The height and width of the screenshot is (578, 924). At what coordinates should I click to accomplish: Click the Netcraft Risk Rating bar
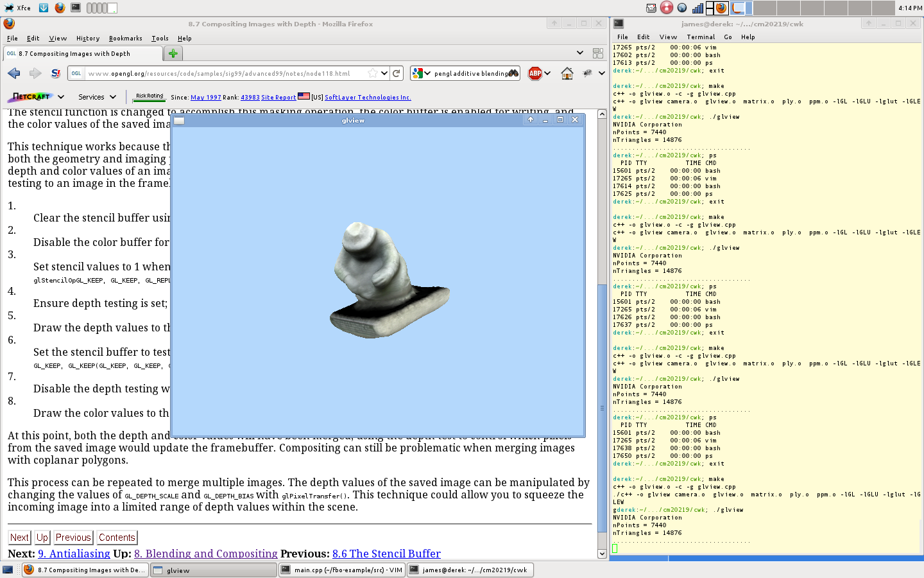150,97
